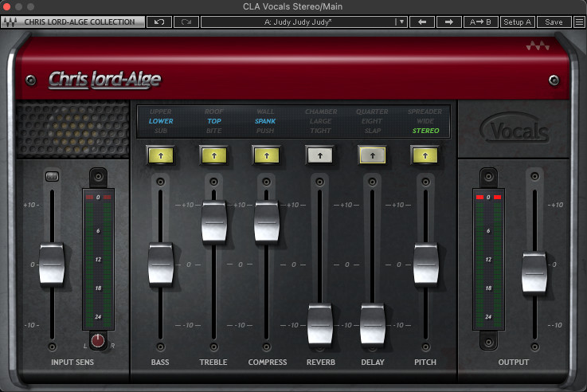Select ROOF treble mode text
The height and width of the screenshot is (392, 587).
pyautogui.click(x=213, y=112)
